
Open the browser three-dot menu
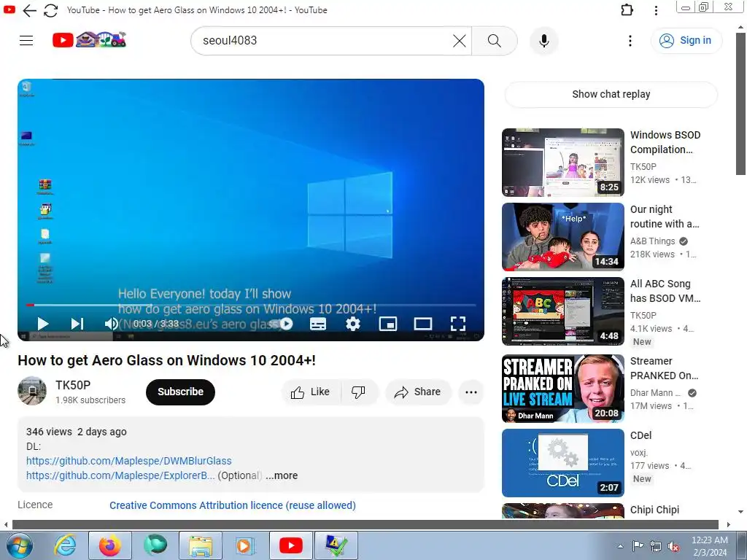[x=656, y=10]
